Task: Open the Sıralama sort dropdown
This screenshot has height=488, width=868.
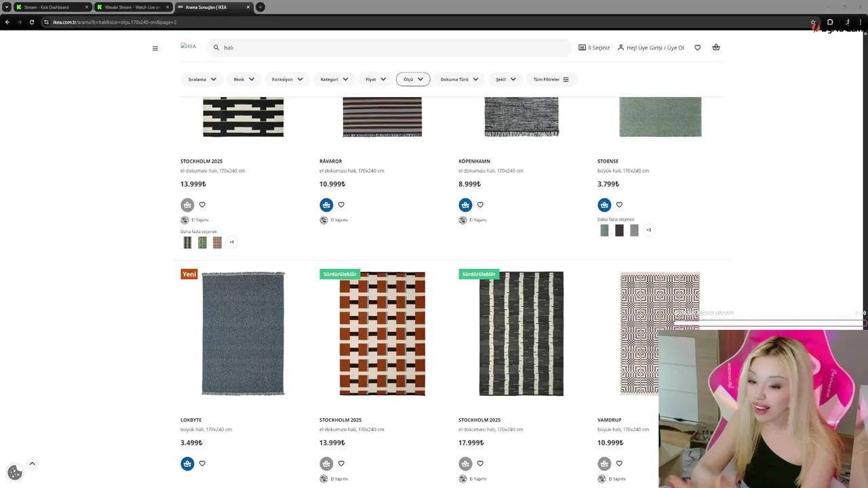Action: pos(202,79)
